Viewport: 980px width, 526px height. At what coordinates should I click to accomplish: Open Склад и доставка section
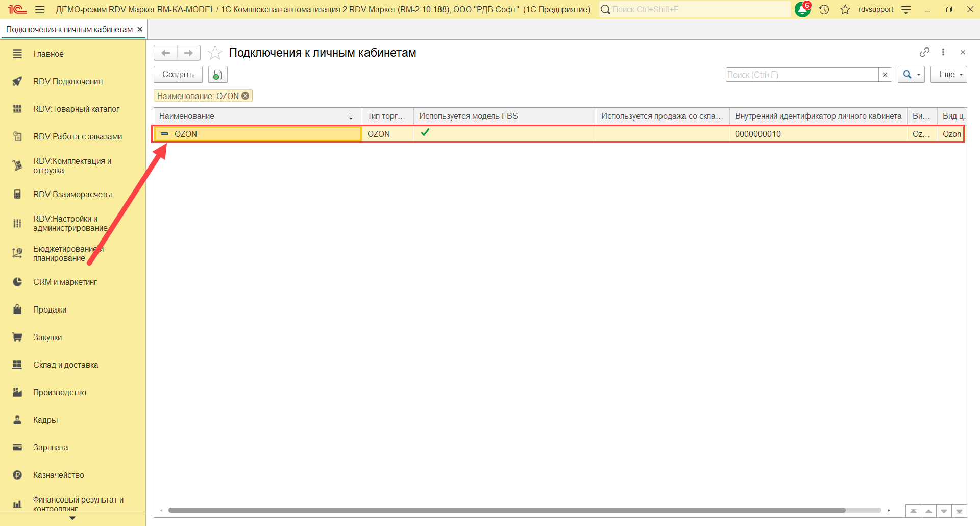click(72, 365)
